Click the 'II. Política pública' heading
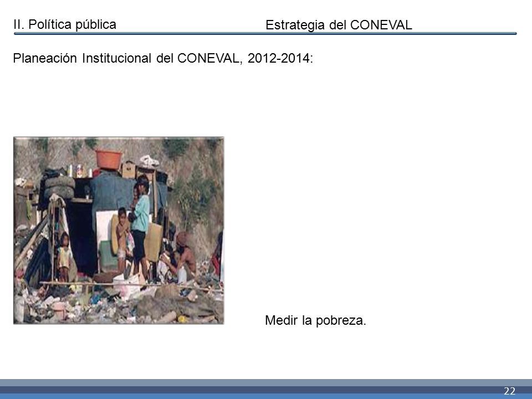This screenshot has width=532, height=399. pos(65,24)
